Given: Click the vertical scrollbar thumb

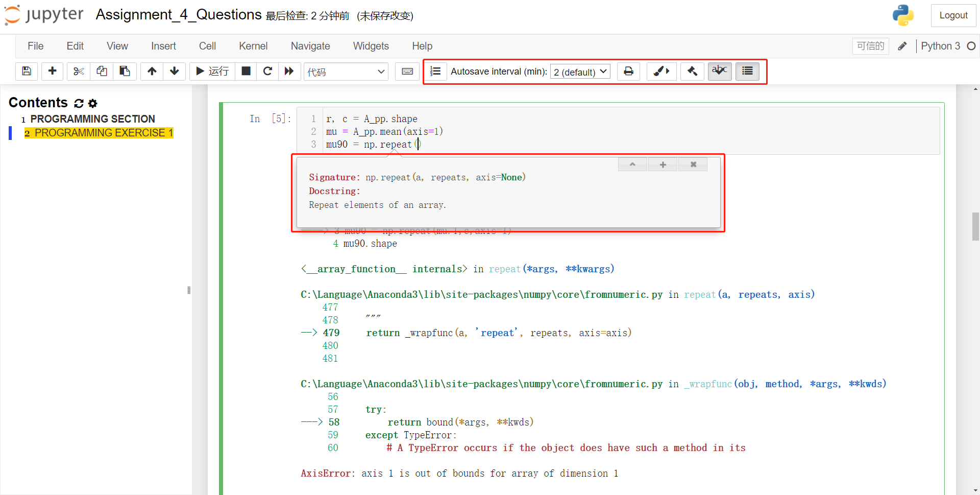Looking at the screenshot, I should pyautogui.click(x=975, y=226).
